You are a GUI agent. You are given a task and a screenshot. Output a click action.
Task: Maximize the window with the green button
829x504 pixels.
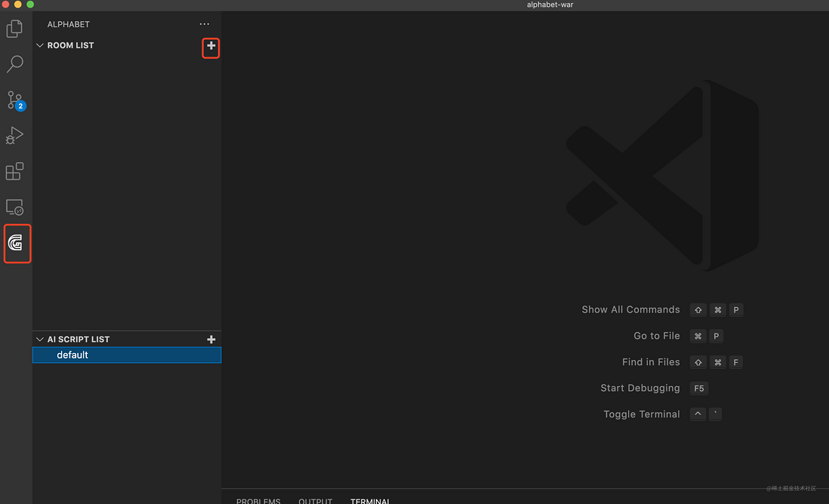pos(30,5)
